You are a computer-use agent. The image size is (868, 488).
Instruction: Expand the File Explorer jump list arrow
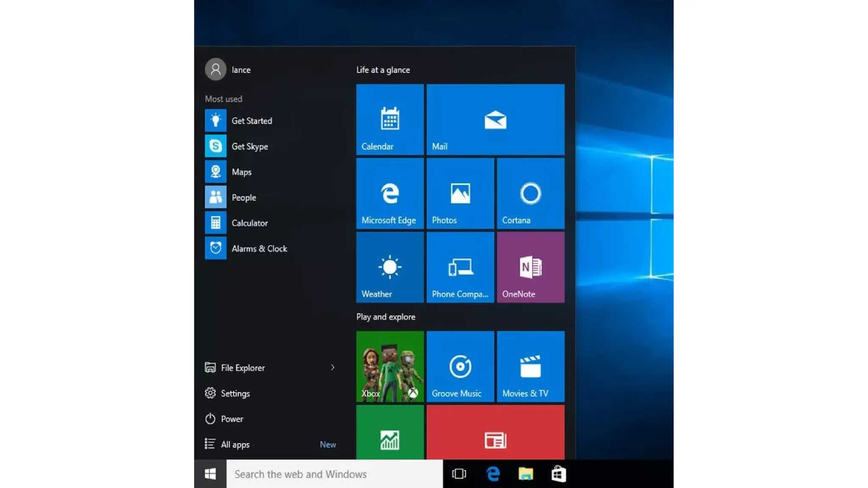(333, 367)
